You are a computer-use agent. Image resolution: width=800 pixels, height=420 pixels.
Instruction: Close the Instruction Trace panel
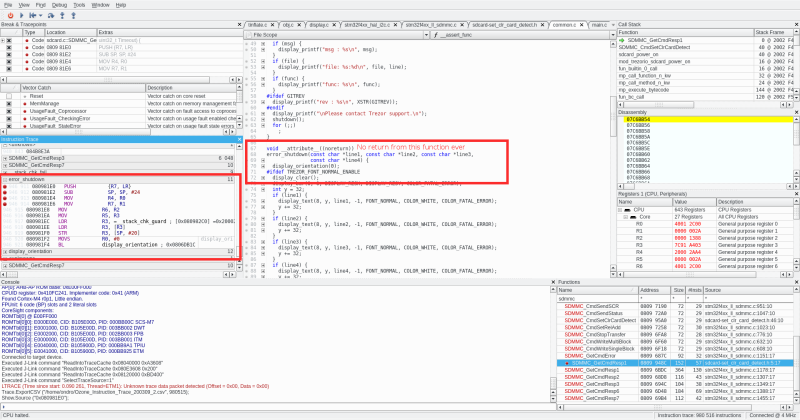[x=239, y=139]
